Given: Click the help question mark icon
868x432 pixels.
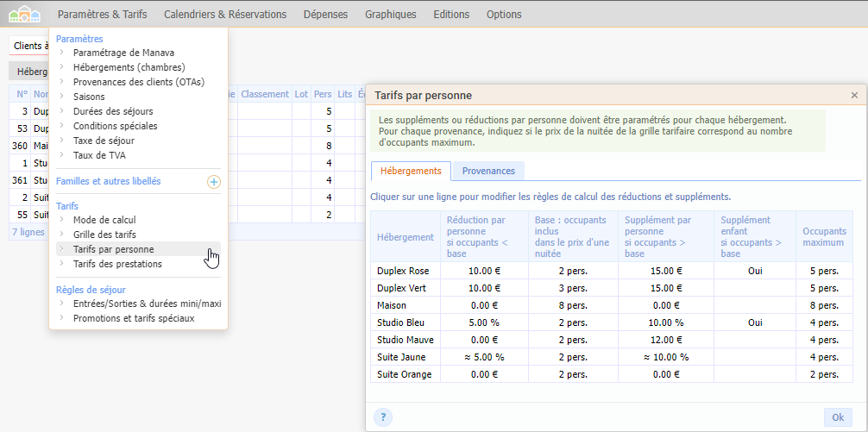Looking at the screenshot, I should [x=383, y=417].
